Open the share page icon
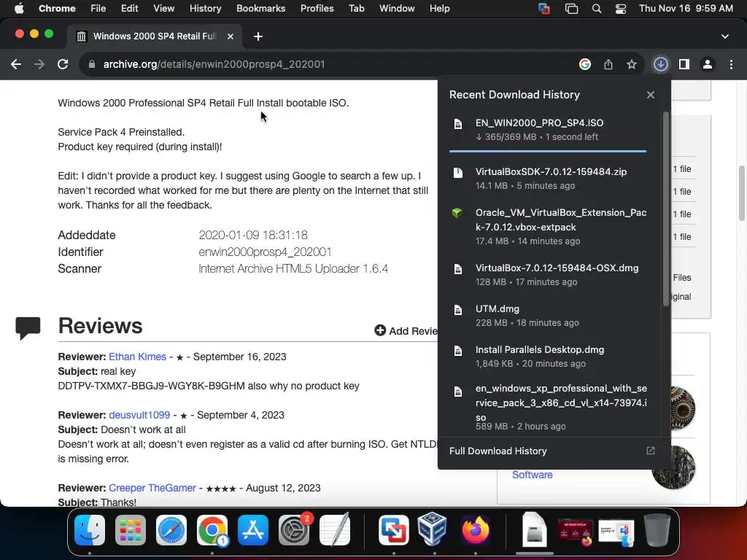This screenshot has height=560, width=747. coord(608,64)
